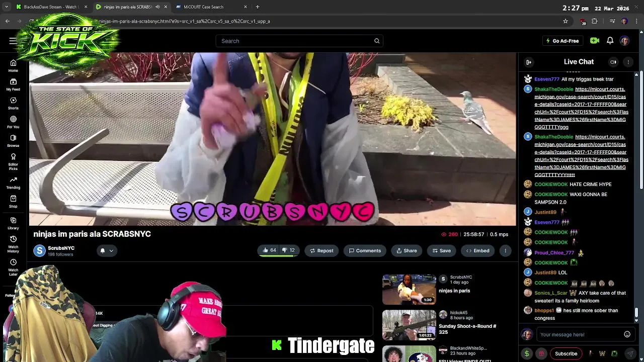The height and width of the screenshot is (362, 644).
Task: Open ShakaTheDoobie's first micourt link
Action: click(x=581, y=108)
